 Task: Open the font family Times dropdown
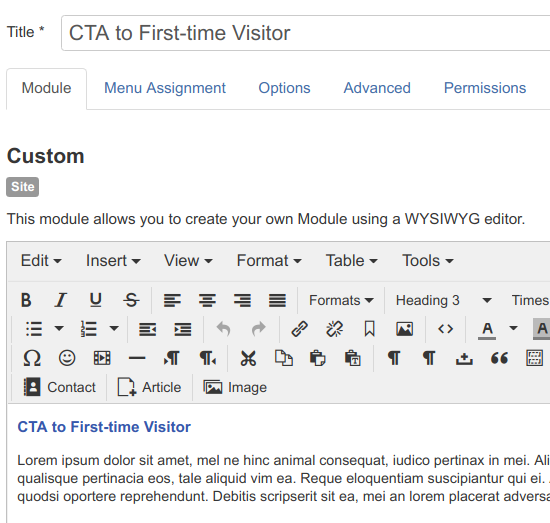click(530, 300)
